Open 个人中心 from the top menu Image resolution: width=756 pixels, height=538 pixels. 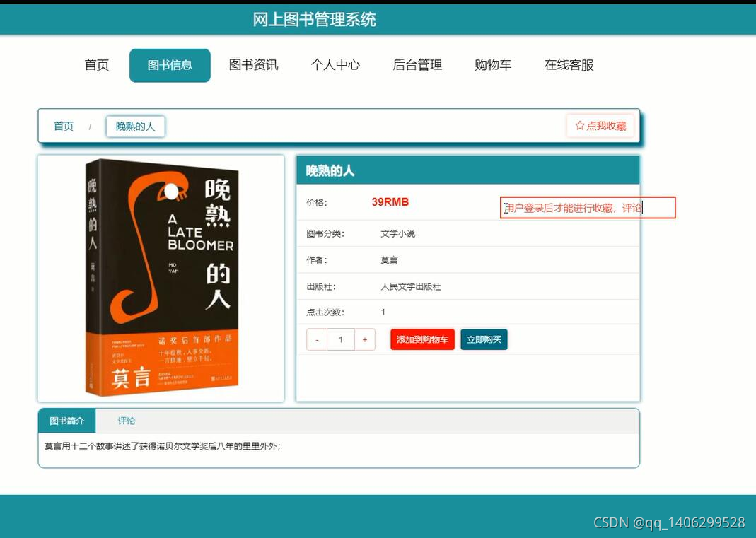point(335,64)
